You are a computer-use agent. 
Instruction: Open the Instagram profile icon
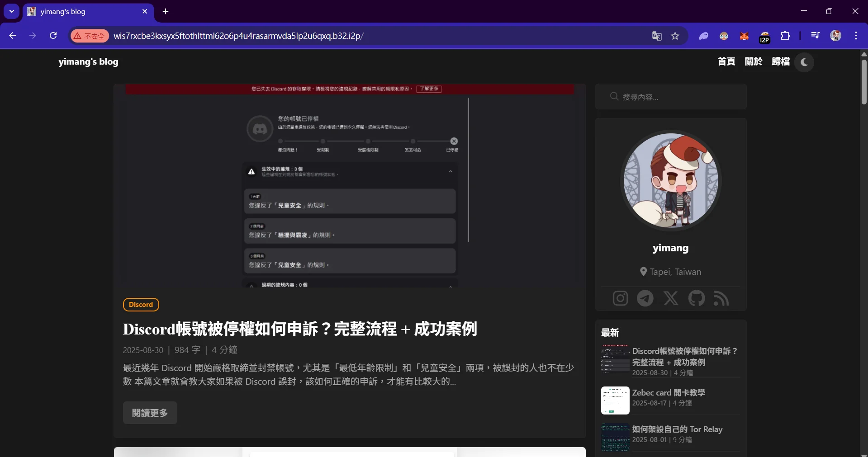(x=620, y=298)
